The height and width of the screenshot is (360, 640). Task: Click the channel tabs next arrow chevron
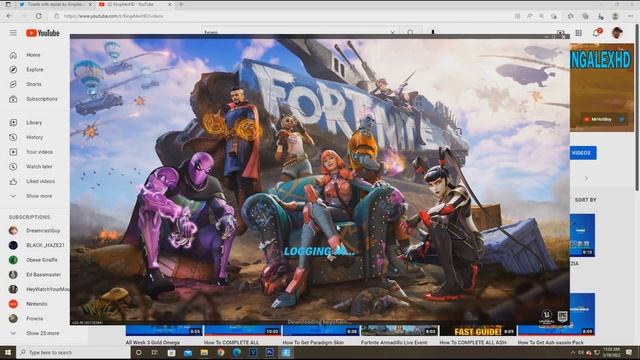(587, 178)
